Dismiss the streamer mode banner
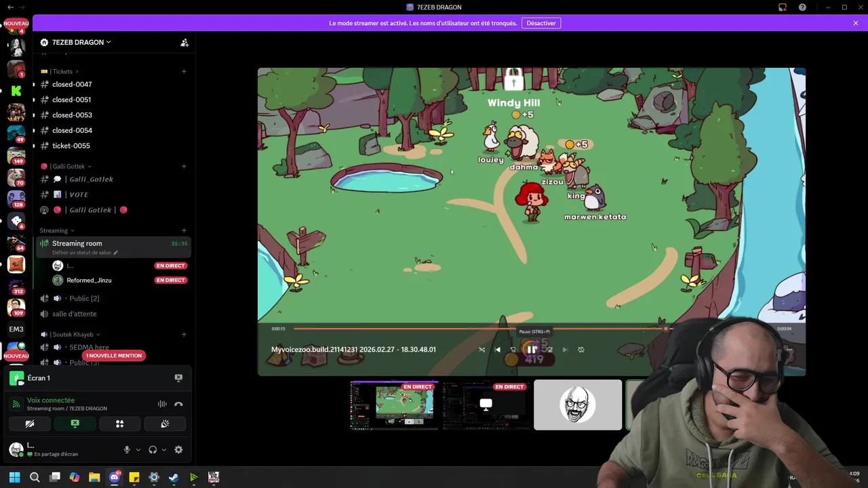 pos(856,23)
